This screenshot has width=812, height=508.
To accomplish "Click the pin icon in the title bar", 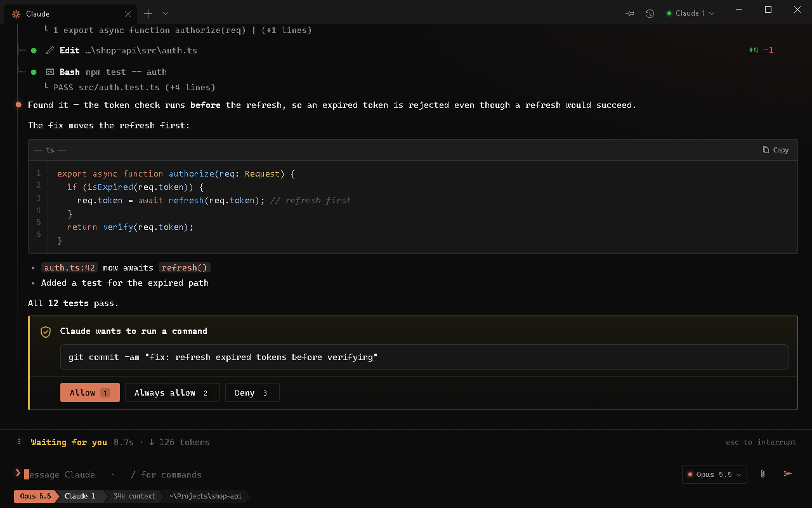I will (x=630, y=13).
